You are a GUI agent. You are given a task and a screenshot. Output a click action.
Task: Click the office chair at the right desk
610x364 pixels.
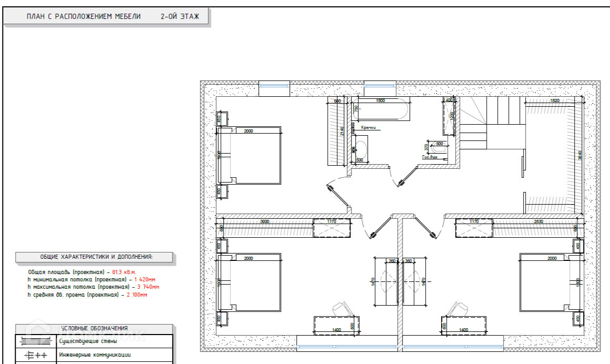(x=457, y=308)
